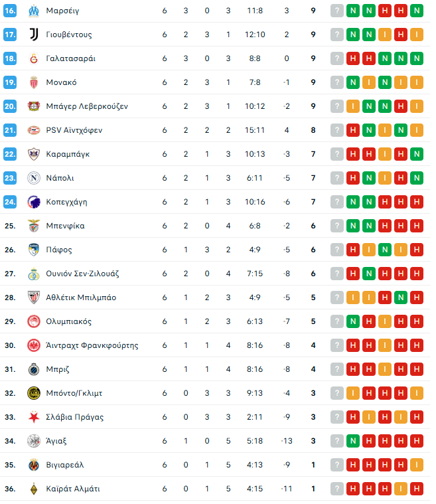Screen dimensions: 436x504
Task: Click the Juventus team logo
Action: click(x=33, y=35)
